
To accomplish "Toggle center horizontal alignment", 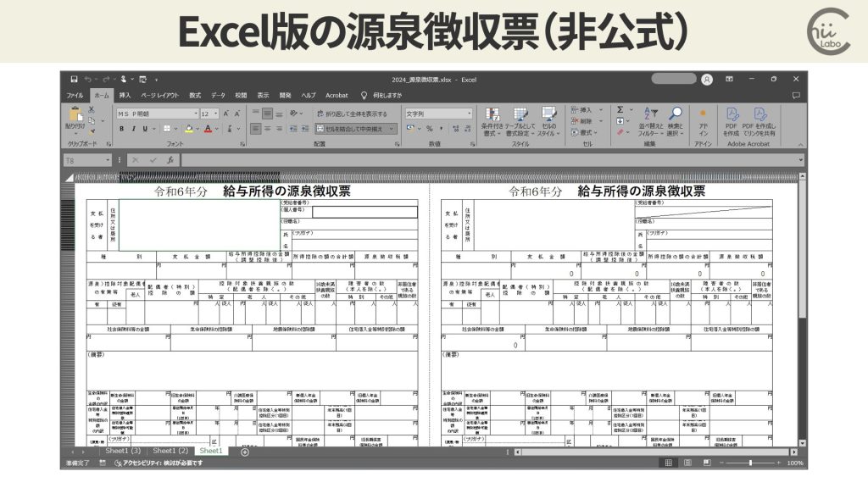I will [x=267, y=129].
